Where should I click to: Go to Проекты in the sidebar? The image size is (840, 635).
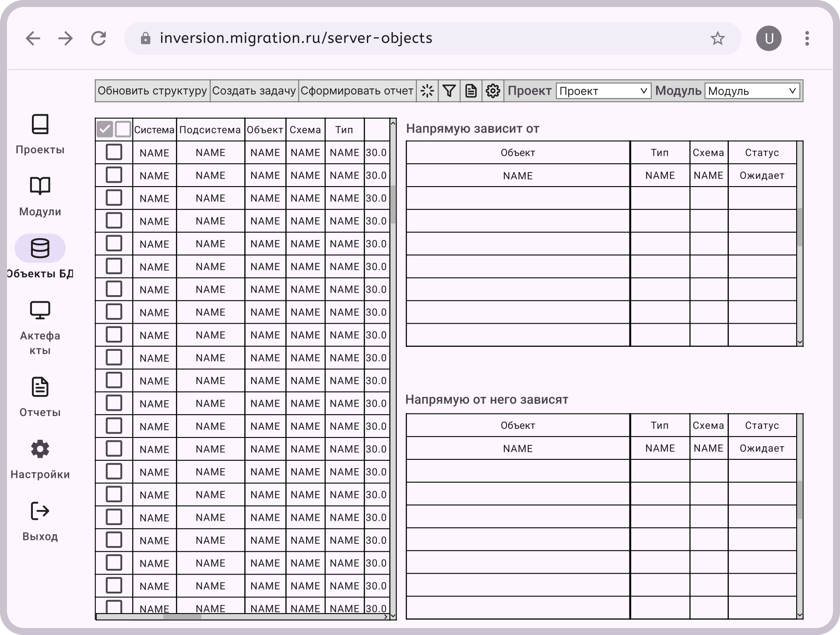[40, 134]
